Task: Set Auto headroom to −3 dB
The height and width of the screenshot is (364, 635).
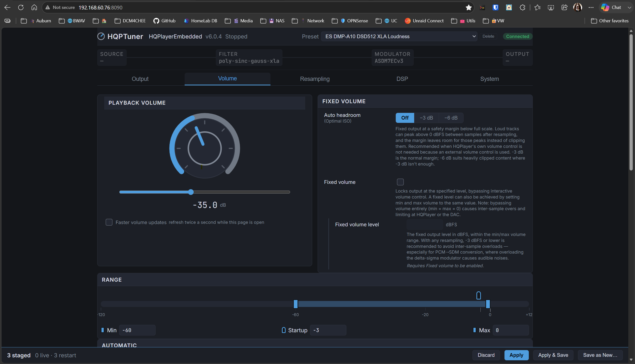Action: click(x=426, y=118)
